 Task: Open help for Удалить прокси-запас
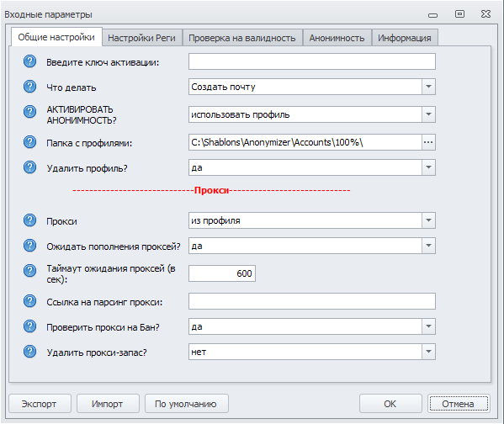[x=30, y=352]
